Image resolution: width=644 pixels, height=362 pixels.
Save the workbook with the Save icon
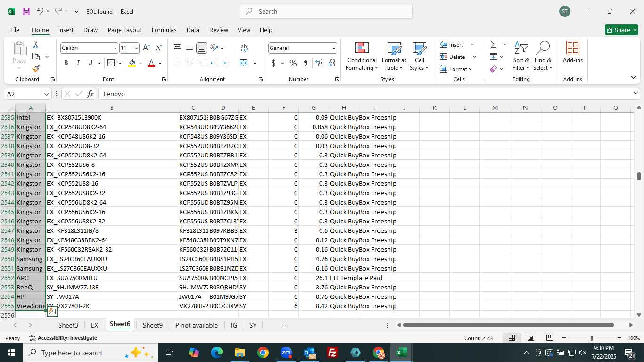tap(26, 11)
